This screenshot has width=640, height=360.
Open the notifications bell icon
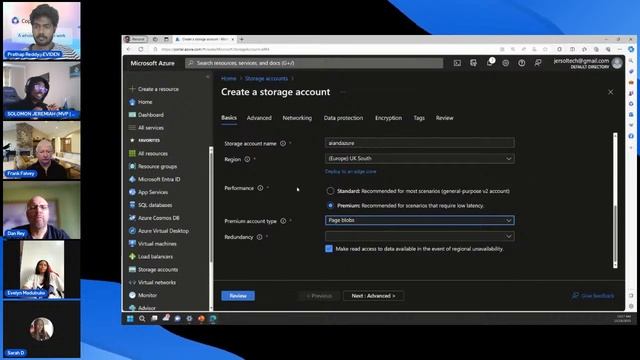pyautogui.click(x=489, y=63)
